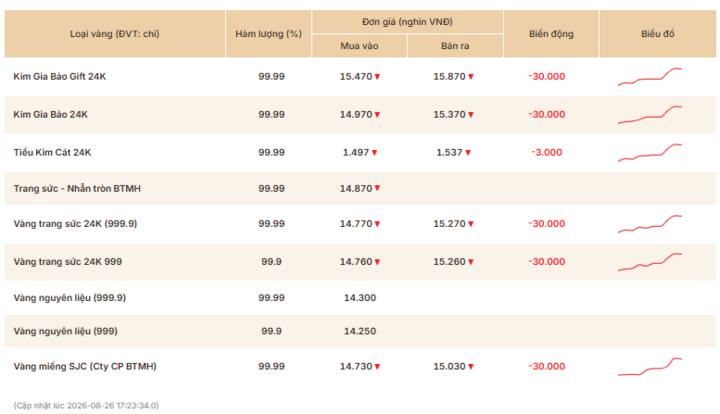Select the Vàng nguyên liệu (999.9) row name

[x=70, y=298]
